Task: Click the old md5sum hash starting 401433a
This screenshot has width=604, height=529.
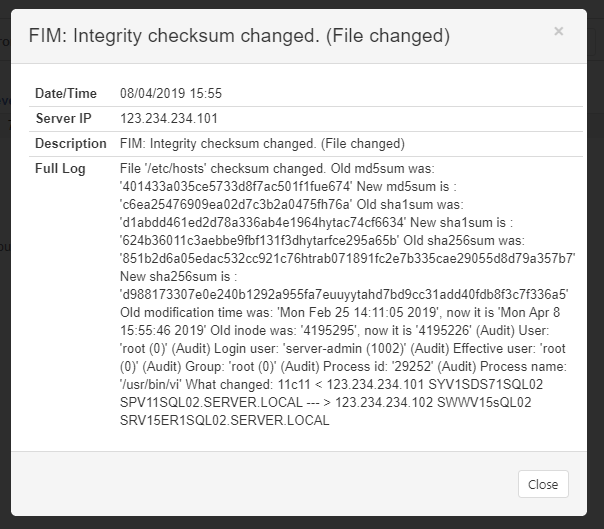Action: coord(236,186)
